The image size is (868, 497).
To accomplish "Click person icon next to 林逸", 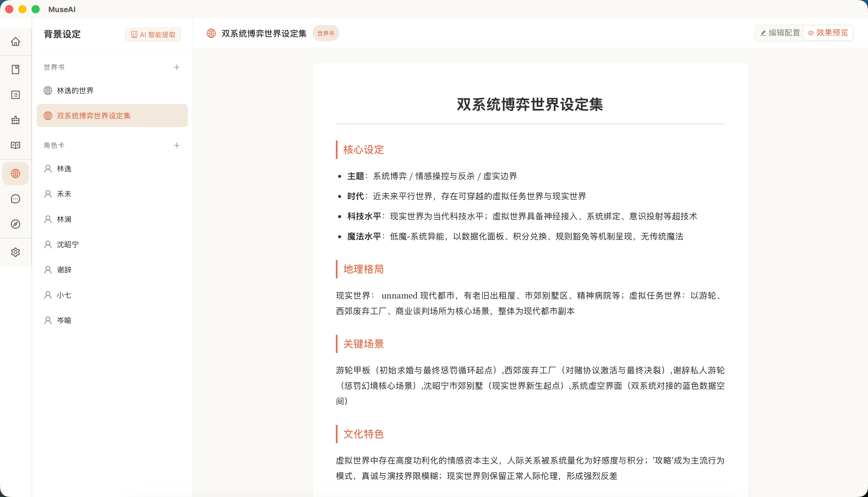I will 48,169.
